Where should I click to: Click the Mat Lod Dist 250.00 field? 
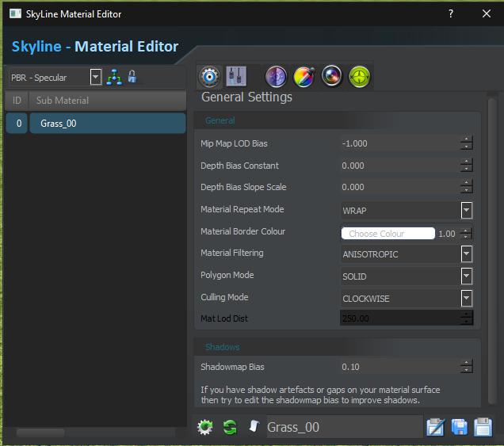coord(400,318)
